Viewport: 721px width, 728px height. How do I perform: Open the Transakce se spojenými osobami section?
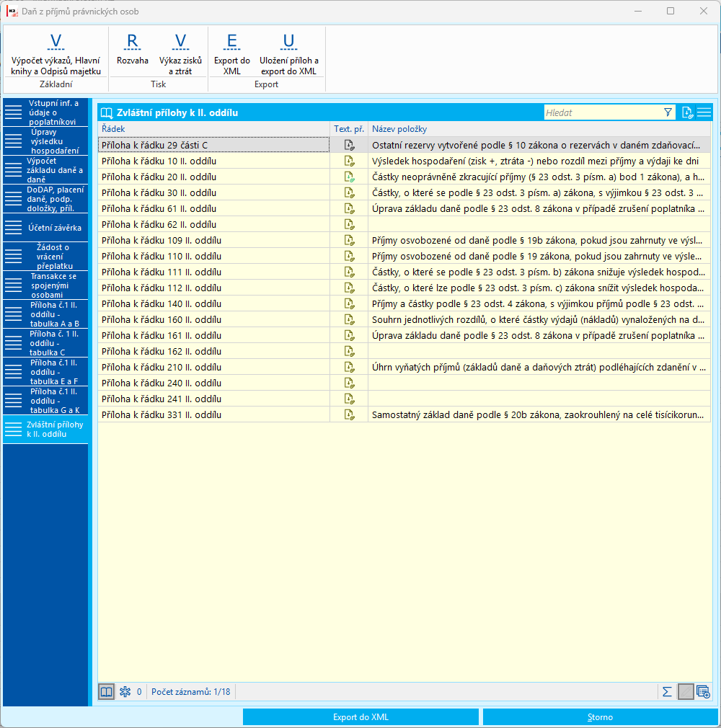tap(45, 285)
